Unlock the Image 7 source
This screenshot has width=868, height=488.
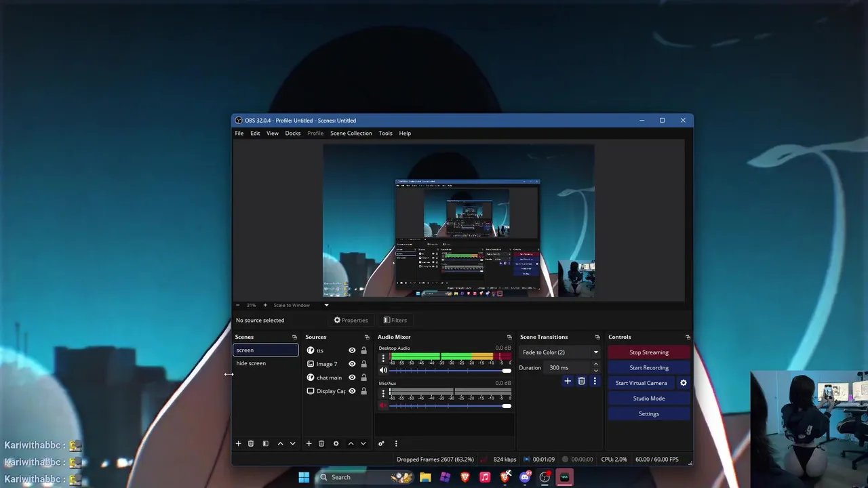[x=363, y=364]
